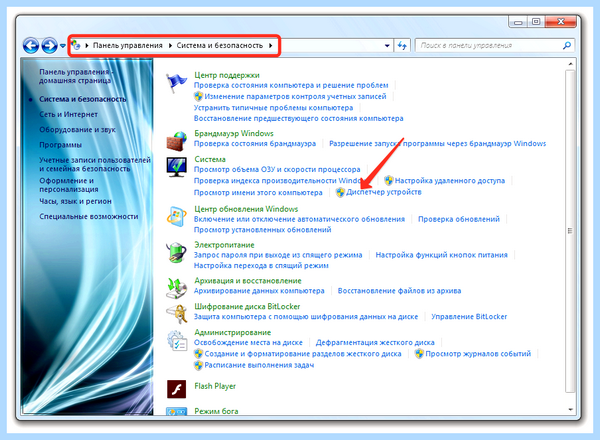This screenshot has height=440, width=600.
Task: Click shield icon by Создание и форматирование разделов
Action: click(198, 354)
